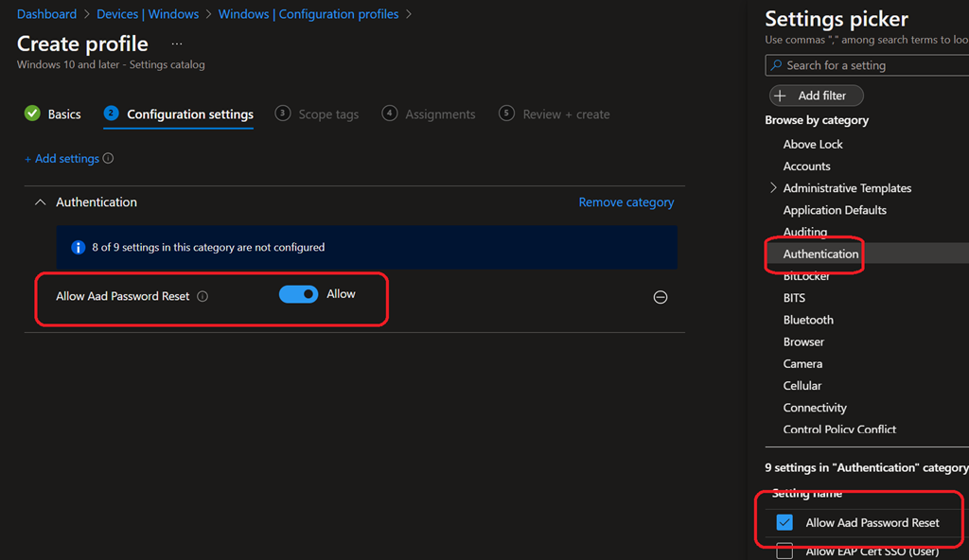
Task: Click the chevron after Windows | Configuration profiles
Action: click(x=407, y=13)
